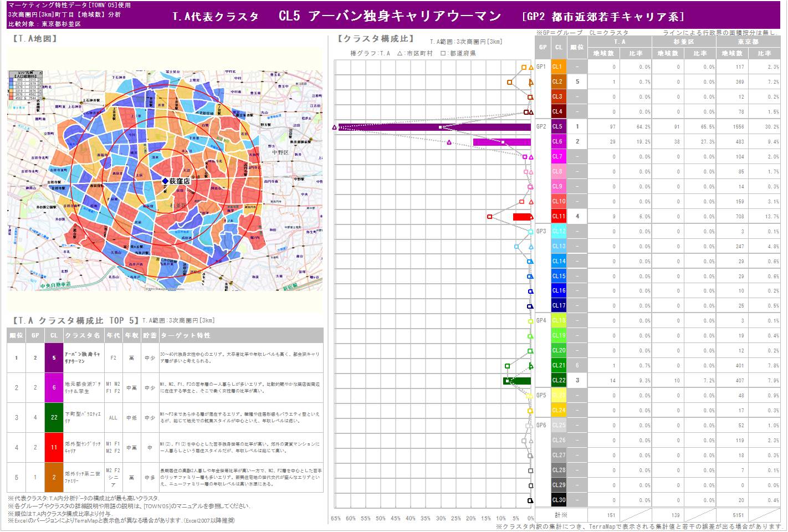Click the magenta number 6 swatch in TOP 5 table
This screenshot has height=532, width=788.
[54, 387]
